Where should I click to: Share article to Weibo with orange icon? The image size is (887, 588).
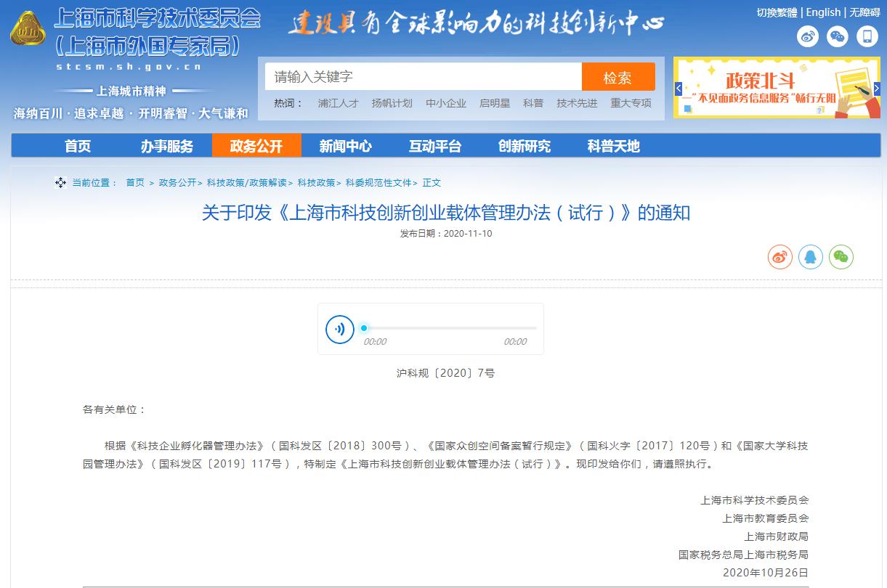780,257
